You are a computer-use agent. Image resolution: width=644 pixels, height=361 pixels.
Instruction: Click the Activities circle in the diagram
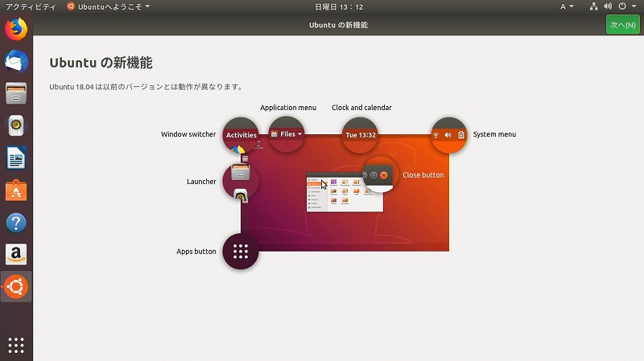241,135
